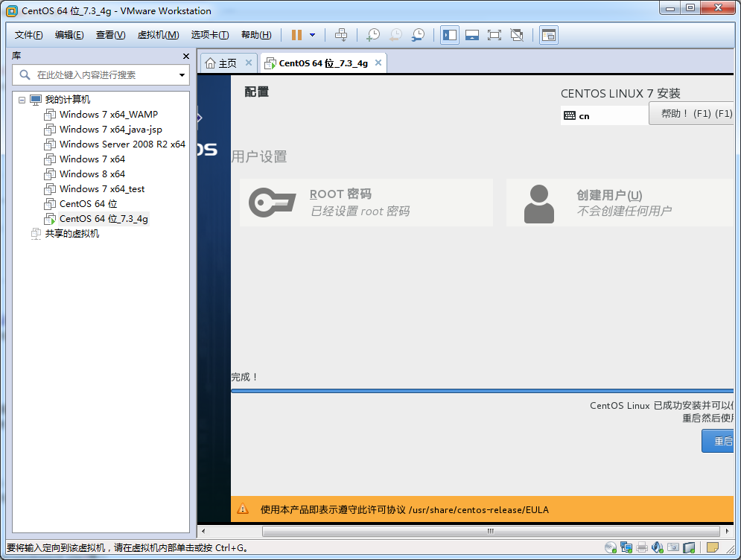741x560 pixels.
Task: Open the 虚拟机(M) menu
Action: [x=159, y=35]
